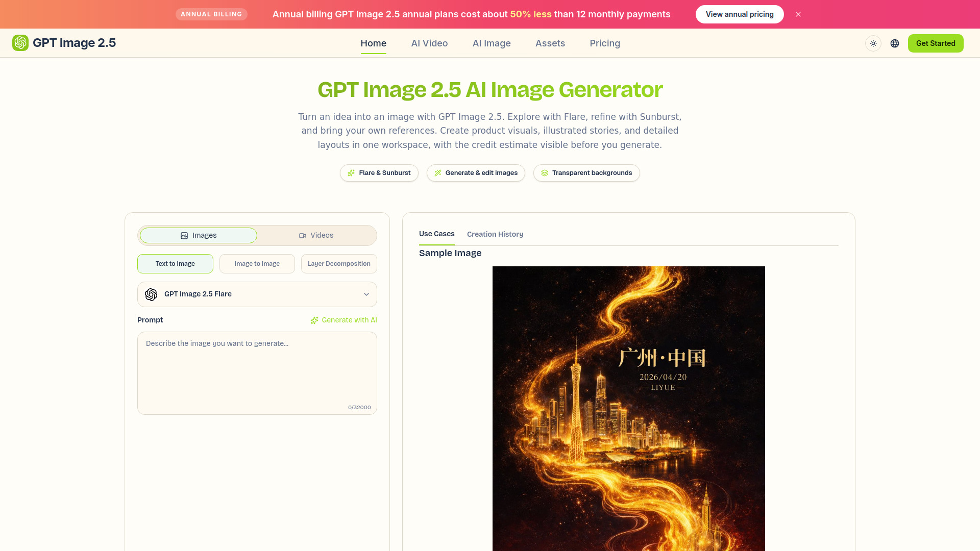
Task: Focus the prompt description text area
Action: pyautogui.click(x=257, y=373)
